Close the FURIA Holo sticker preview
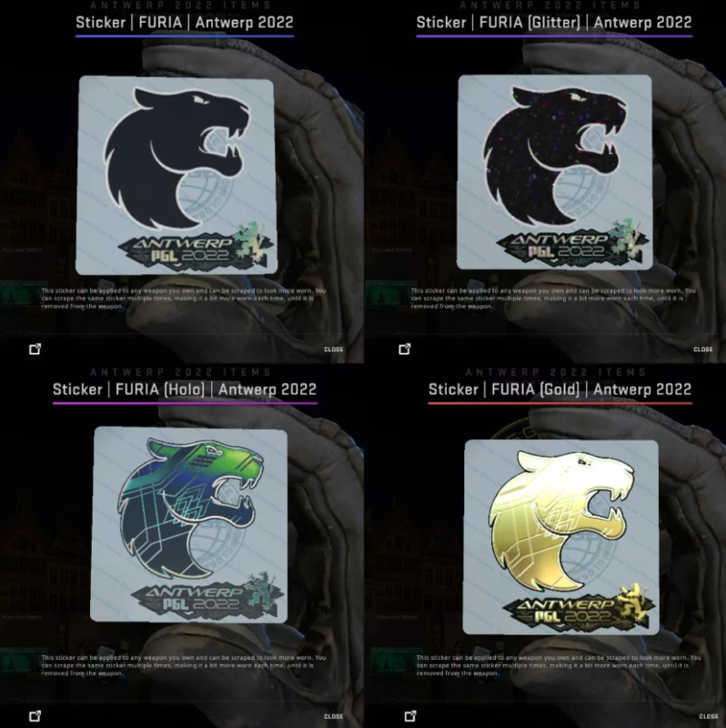 333,716
